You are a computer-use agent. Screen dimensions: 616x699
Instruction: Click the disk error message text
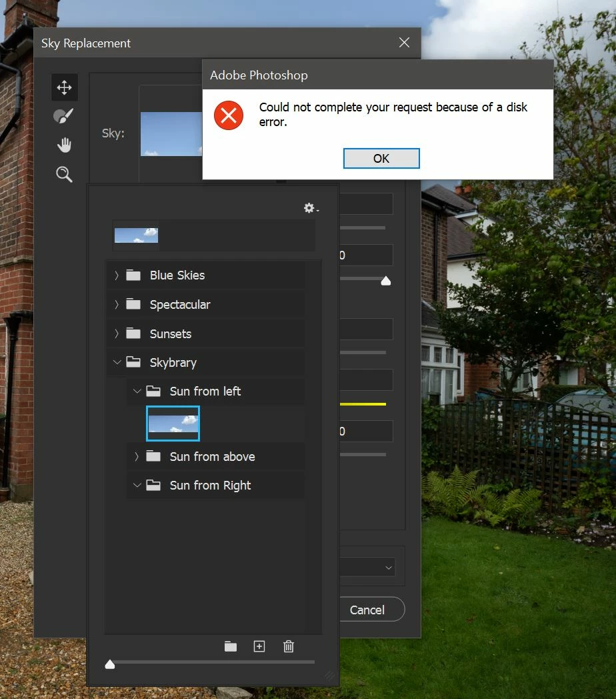(393, 115)
